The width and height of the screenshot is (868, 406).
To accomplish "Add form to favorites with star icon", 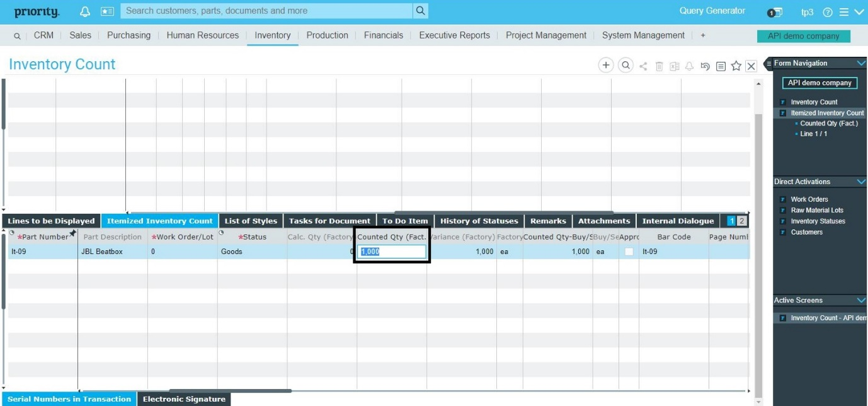I will click(736, 66).
